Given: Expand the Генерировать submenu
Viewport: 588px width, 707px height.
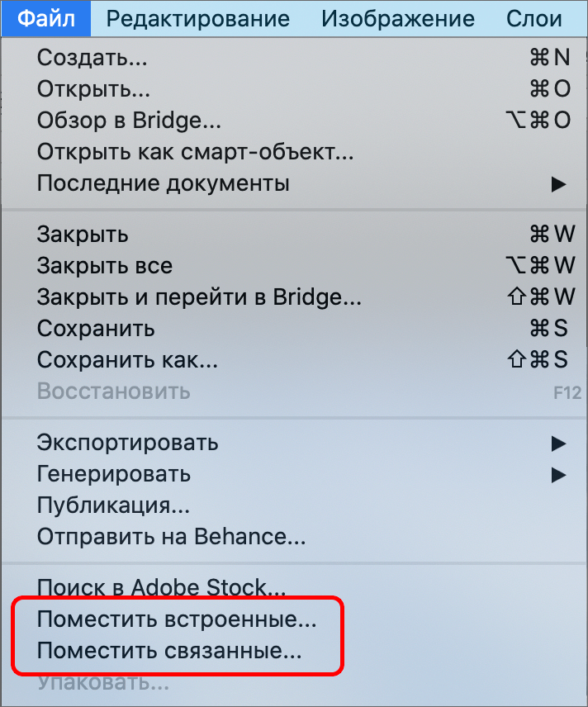Looking at the screenshot, I should pyautogui.click(x=114, y=474).
